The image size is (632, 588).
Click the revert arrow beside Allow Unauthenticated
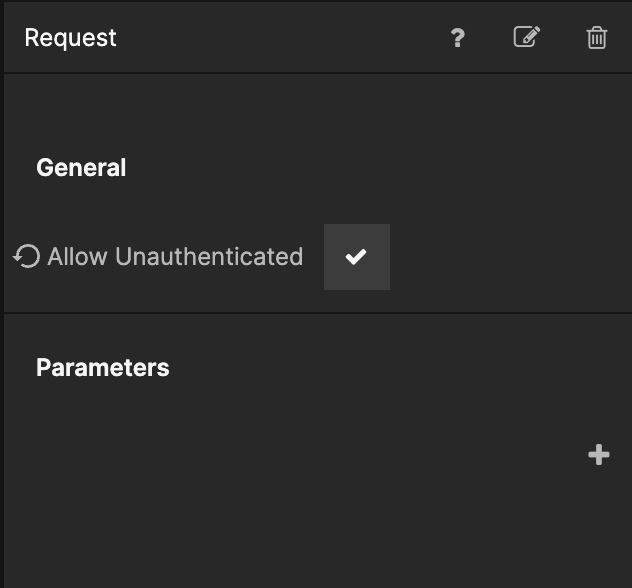click(x=27, y=256)
